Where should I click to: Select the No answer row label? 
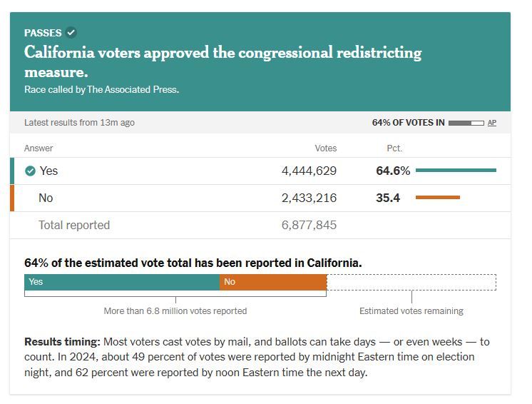46,198
